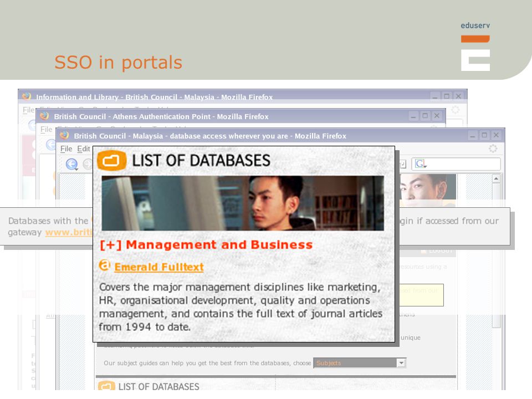Screen dimensions: 532x399
Task: Click the Firefox icon in Information and Library title bar
Action: click(27, 96)
